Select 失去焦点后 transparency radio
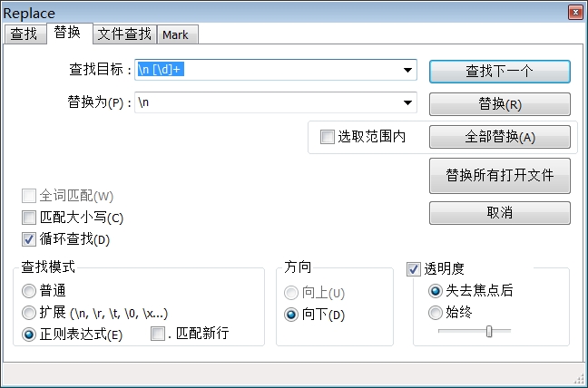 (436, 291)
